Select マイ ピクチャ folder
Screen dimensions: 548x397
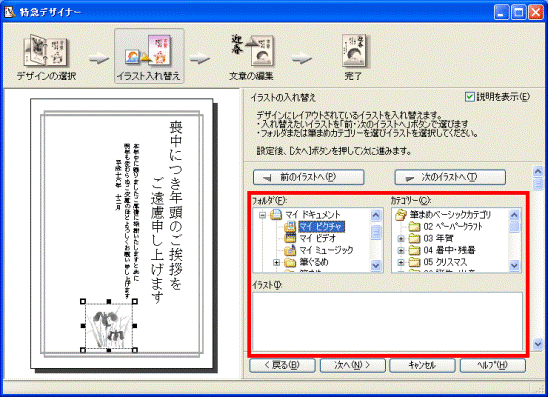(x=321, y=226)
